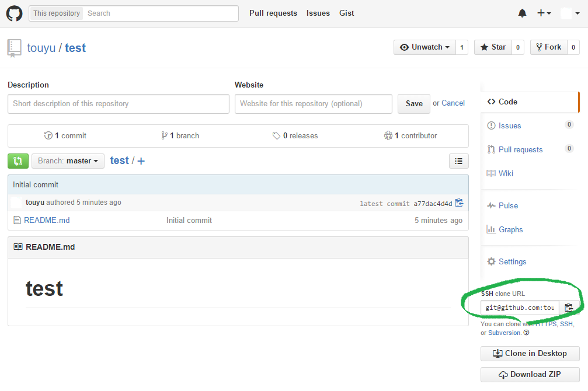View the stargazers count
Screen dimensions: 588x391
[x=517, y=47]
